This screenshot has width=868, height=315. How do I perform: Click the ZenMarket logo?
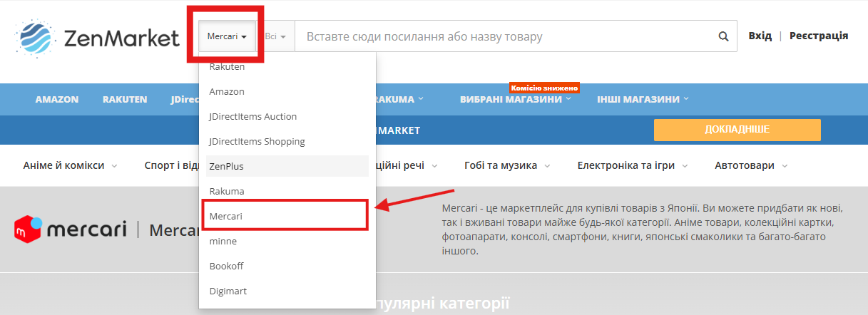(98, 38)
